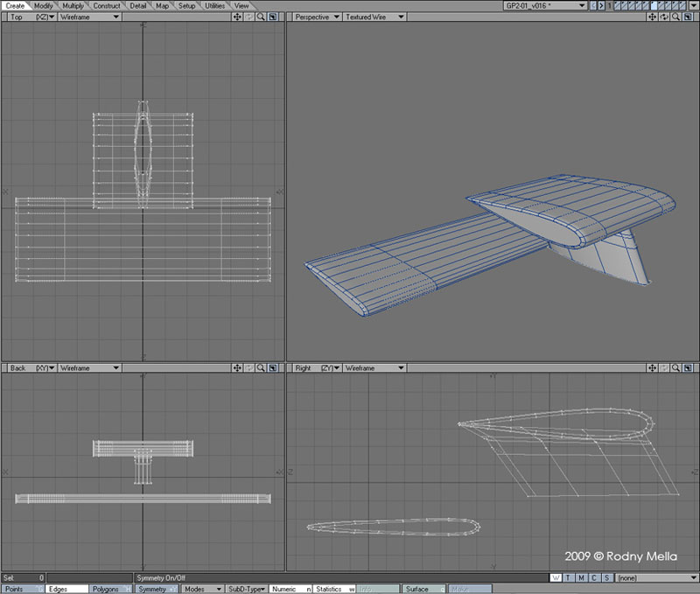
Task: Select the W vertex map button
Action: pos(556,578)
